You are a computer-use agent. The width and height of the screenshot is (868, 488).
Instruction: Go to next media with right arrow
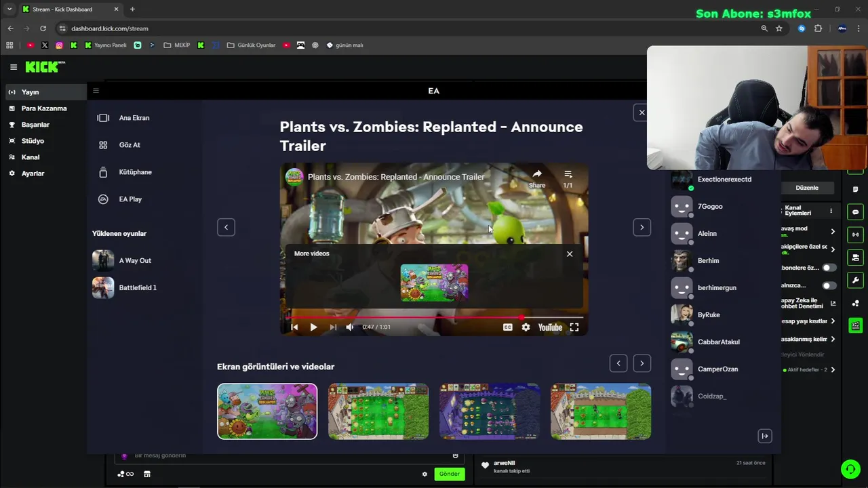pos(642,227)
